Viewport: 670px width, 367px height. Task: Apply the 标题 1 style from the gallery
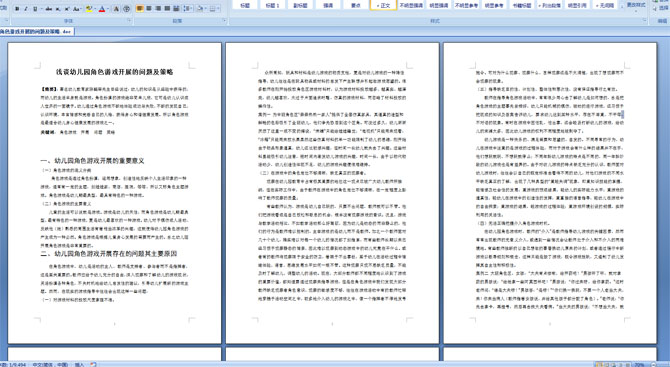(x=272, y=5)
